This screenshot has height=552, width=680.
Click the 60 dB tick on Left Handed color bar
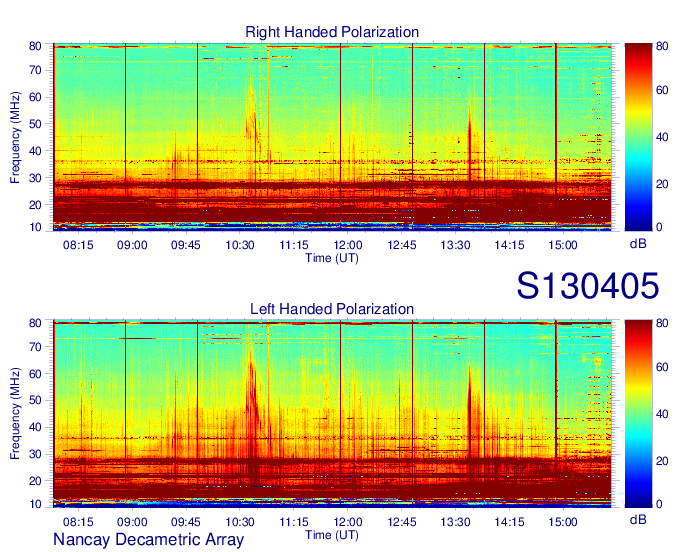tap(662, 367)
